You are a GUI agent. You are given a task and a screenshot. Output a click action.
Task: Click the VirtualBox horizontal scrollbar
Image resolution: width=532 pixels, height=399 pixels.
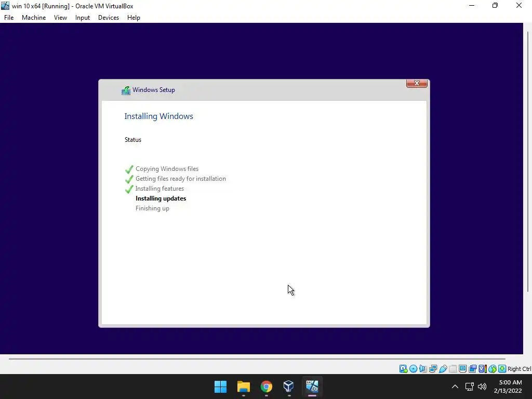pyautogui.click(x=257, y=358)
